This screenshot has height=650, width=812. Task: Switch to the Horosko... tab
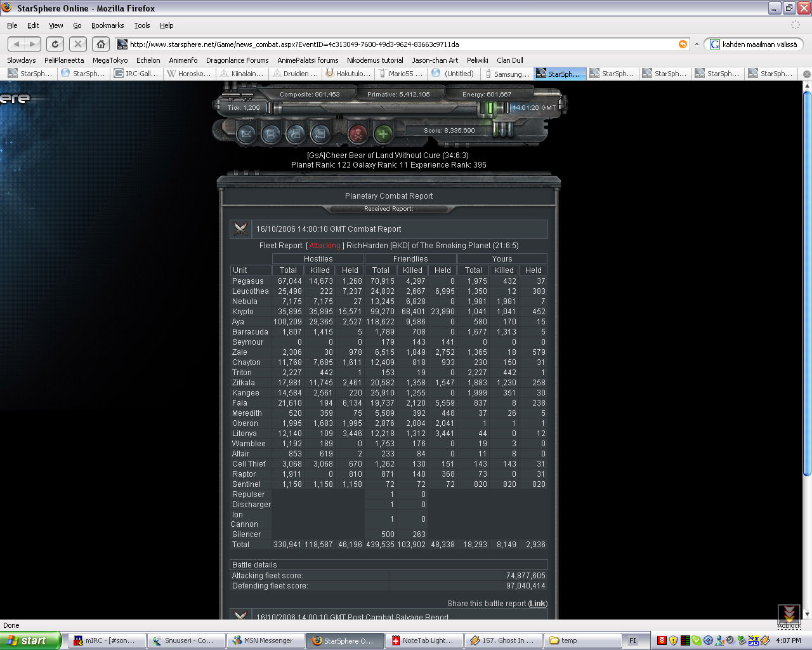point(189,74)
